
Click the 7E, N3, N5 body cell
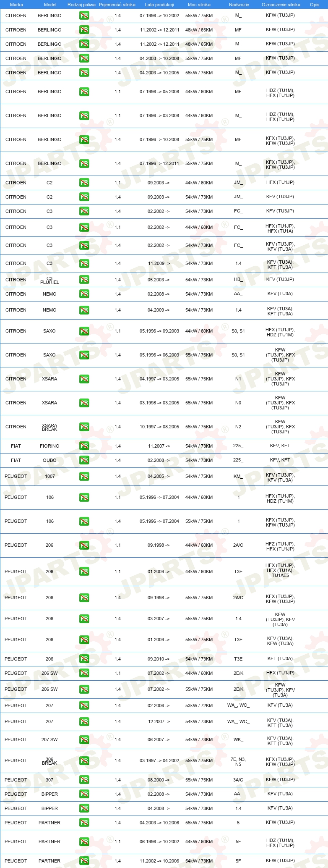[x=238, y=762]
